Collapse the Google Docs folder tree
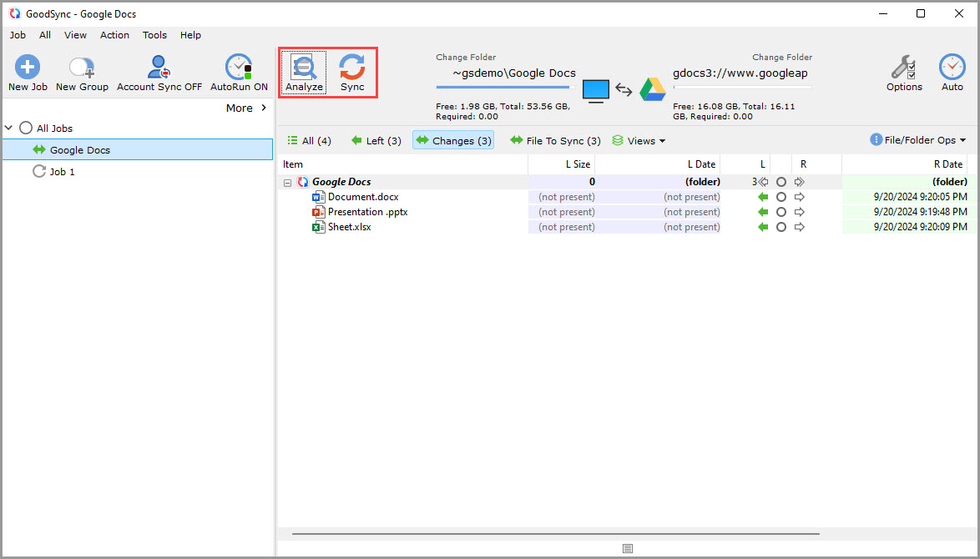The image size is (980, 559). [288, 182]
